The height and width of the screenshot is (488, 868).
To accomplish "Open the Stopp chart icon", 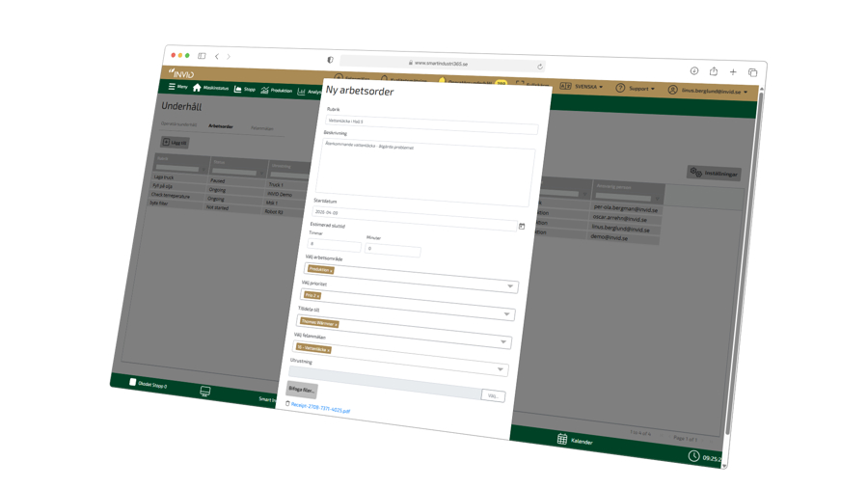I will (238, 90).
